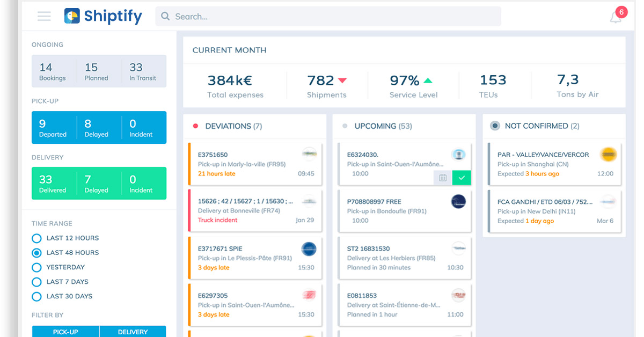
Task: Open the FCA GANDHI not confirmed card
Action: click(554, 211)
